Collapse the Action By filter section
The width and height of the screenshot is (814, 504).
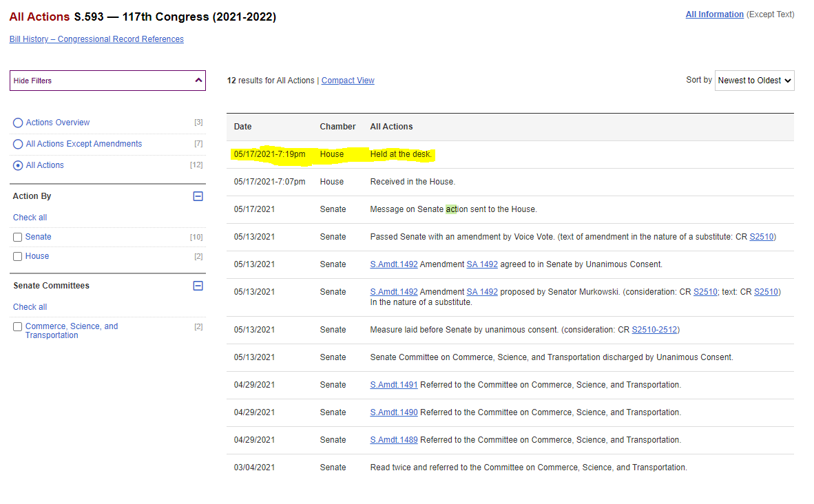pos(198,196)
